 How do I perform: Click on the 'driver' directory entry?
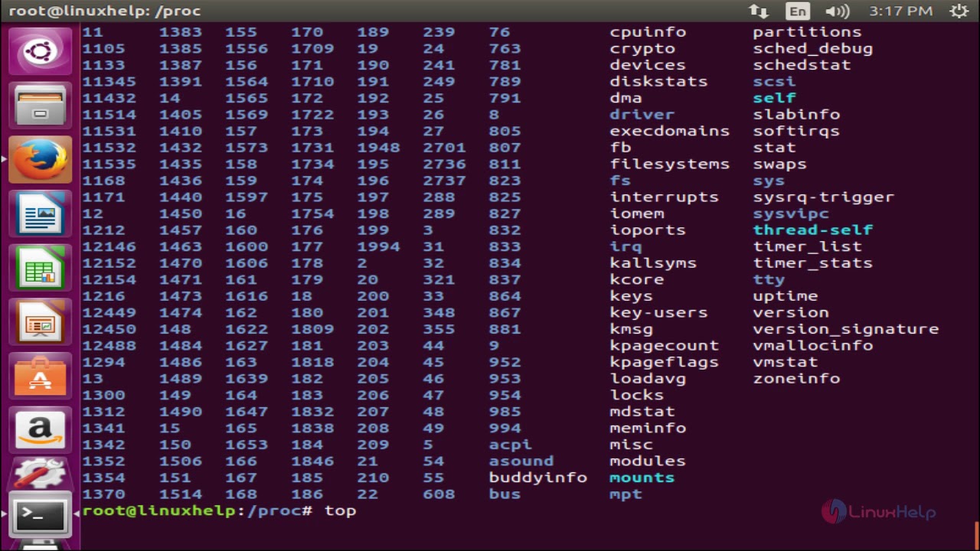coord(642,115)
